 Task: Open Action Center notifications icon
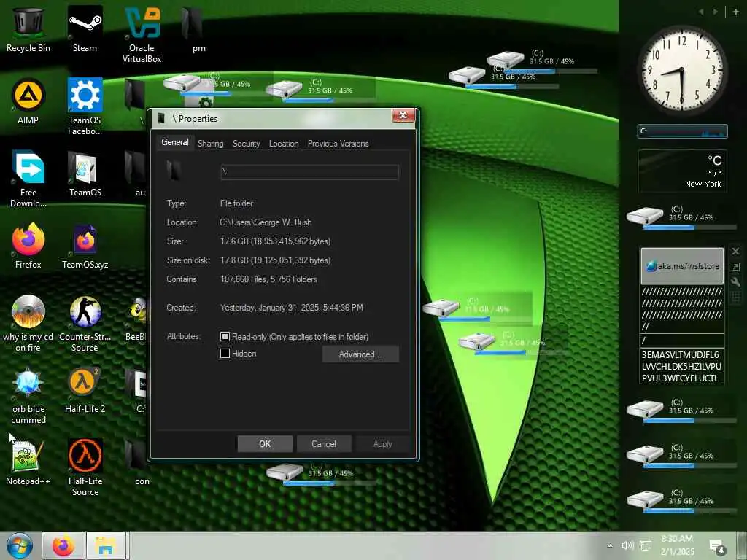pos(717,547)
